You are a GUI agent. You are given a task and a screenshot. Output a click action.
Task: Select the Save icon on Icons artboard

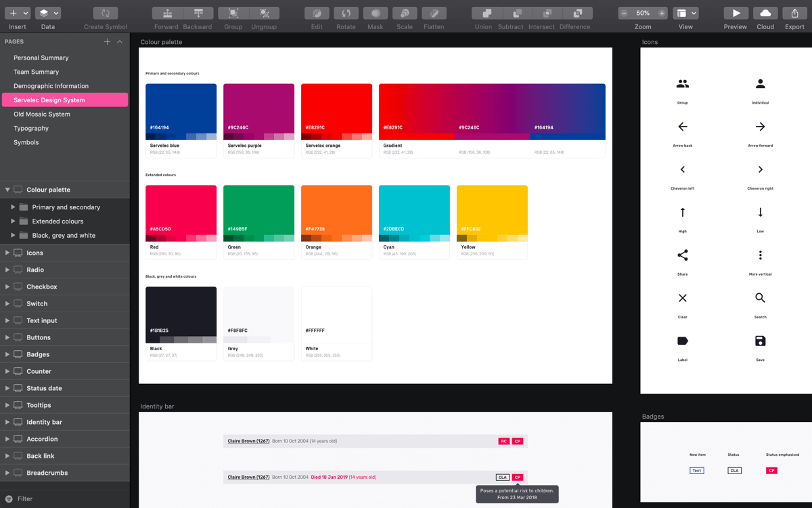click(761, 341)
